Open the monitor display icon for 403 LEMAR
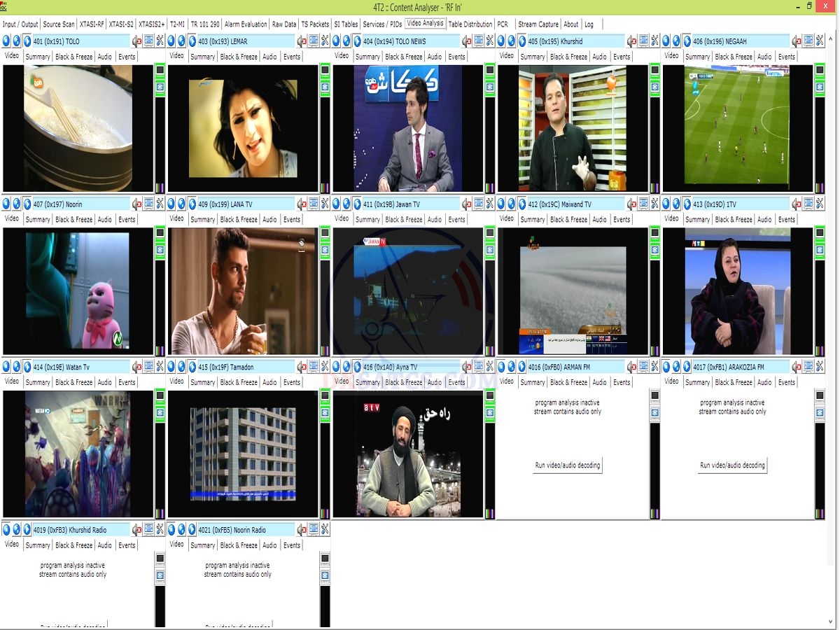This screenshot has width=840, height=630. (313, 41)
